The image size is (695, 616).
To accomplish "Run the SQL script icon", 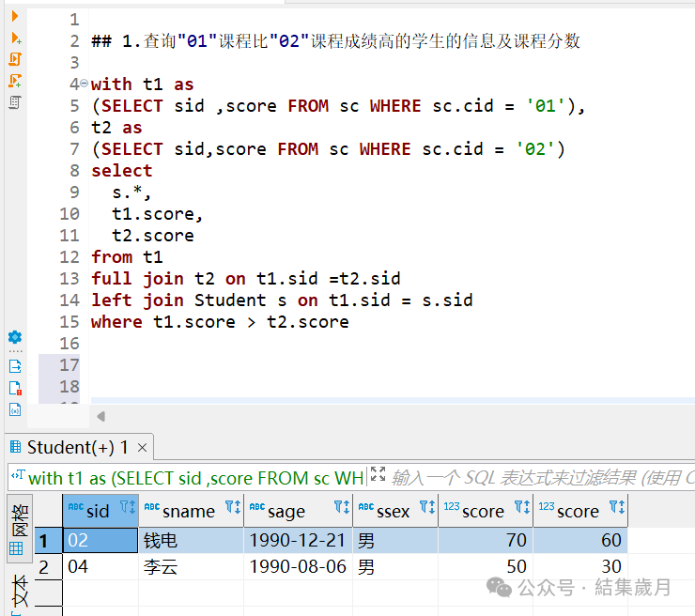I will point(15,59).
